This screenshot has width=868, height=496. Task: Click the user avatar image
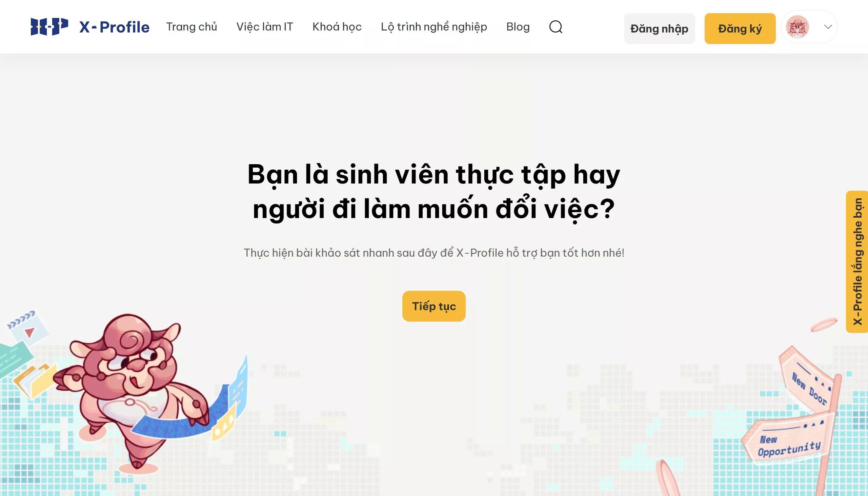click(x=797, y=26)
